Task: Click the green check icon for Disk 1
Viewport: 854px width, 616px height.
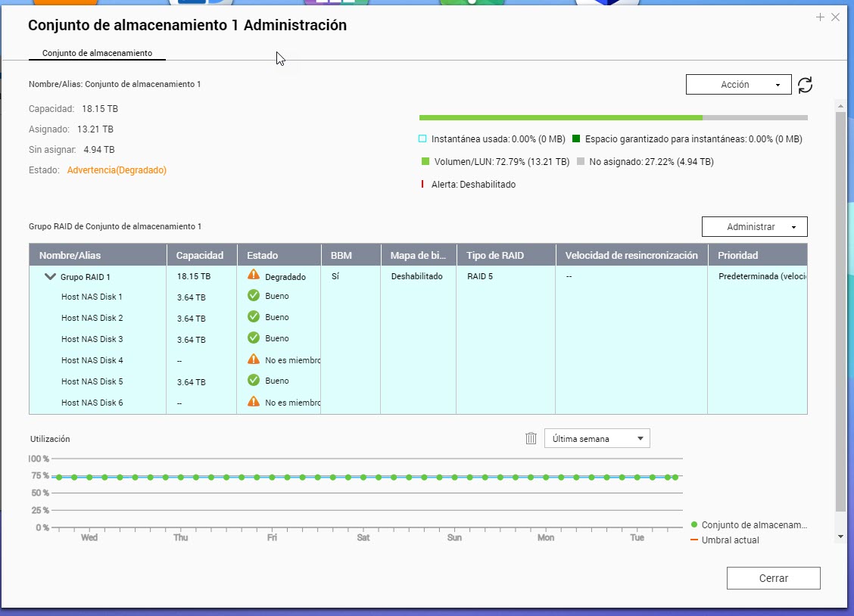Action: [254, 296]
